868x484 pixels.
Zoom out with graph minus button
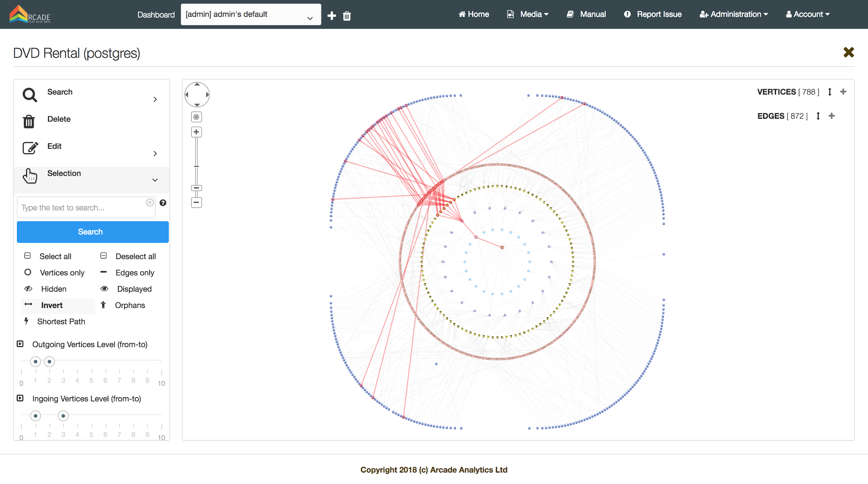197,202
